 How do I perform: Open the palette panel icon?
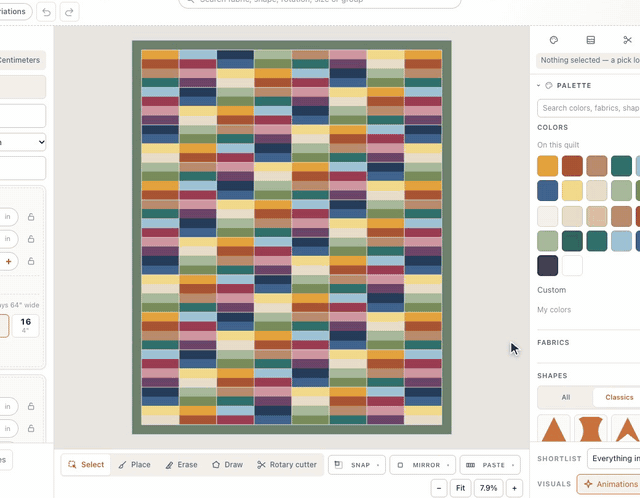553,40
